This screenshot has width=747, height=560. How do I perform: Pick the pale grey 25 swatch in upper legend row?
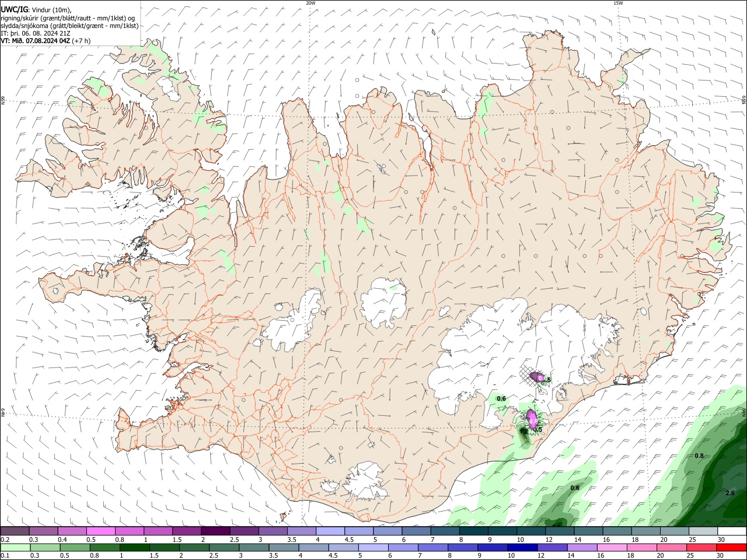pos(703,531)
